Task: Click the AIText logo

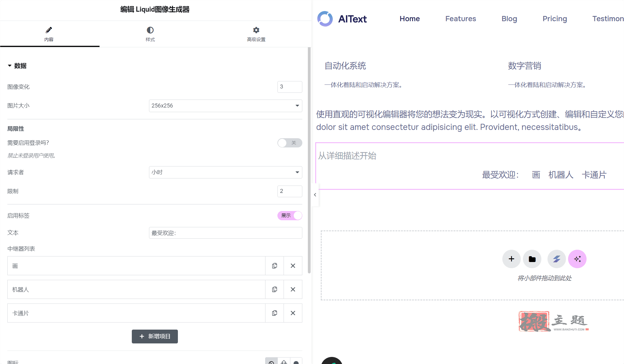Action: click(x=342, y=19)
